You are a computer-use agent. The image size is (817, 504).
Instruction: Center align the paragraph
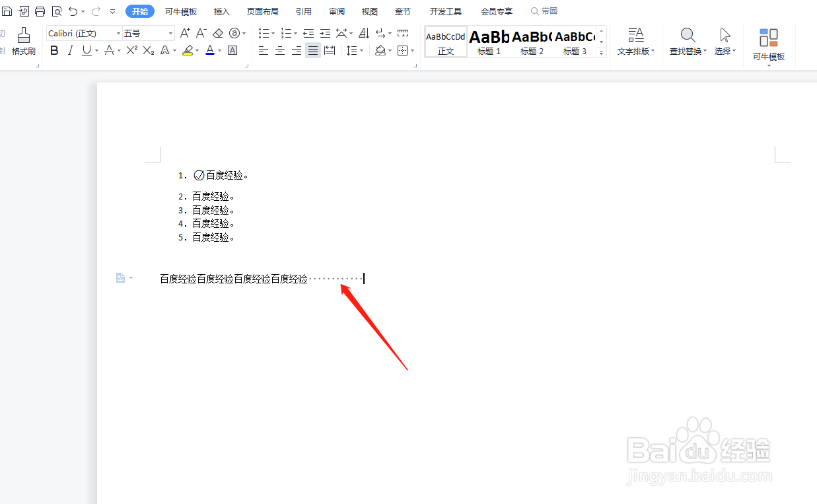(280, 50)
